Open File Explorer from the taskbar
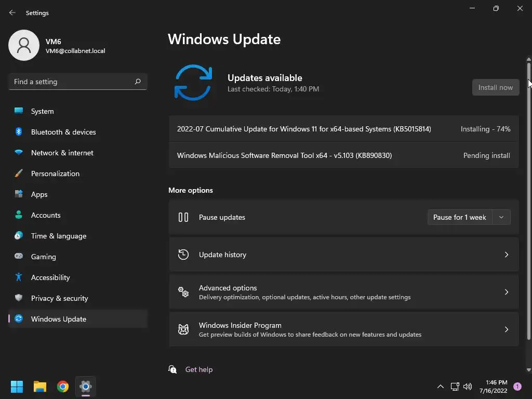This screenshot has width=532, height=399. pyautogui.click(x=39, y=387)
